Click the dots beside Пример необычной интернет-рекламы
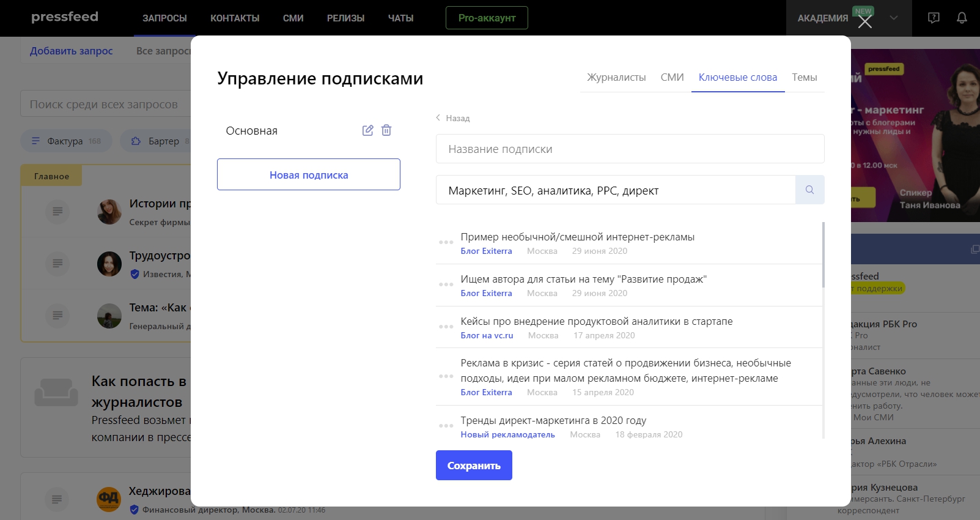The height and width of the screenshot is (520, 980). [x=446, y=242]
